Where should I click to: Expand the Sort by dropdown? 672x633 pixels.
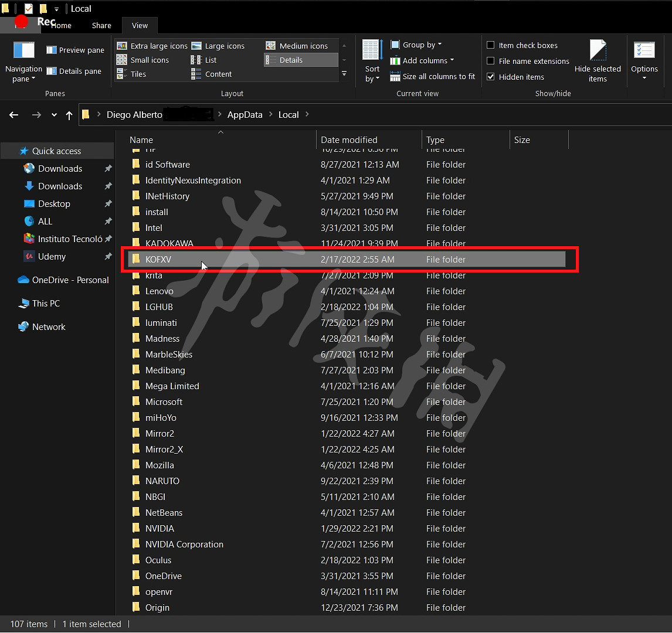[372, 73]
